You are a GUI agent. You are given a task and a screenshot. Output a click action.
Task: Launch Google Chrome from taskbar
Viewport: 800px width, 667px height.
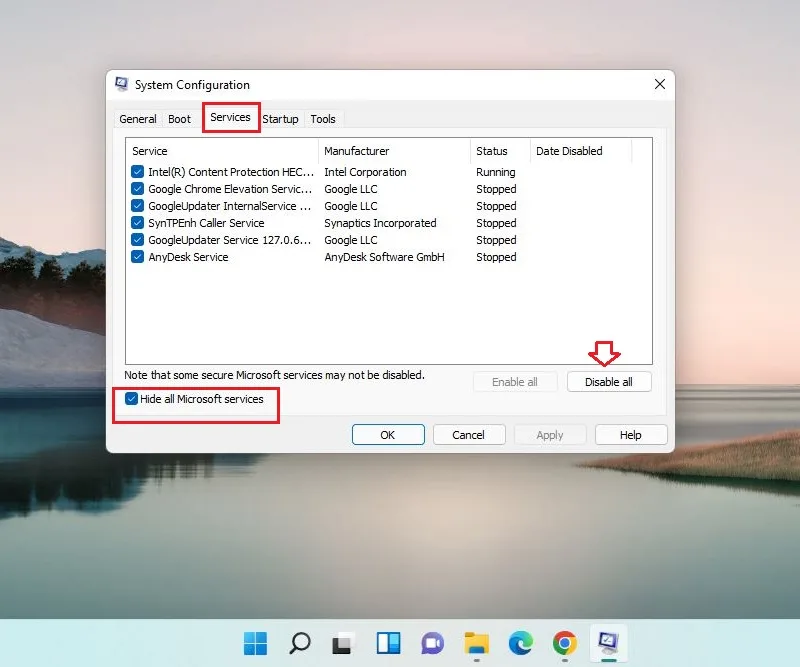[564, 643]
